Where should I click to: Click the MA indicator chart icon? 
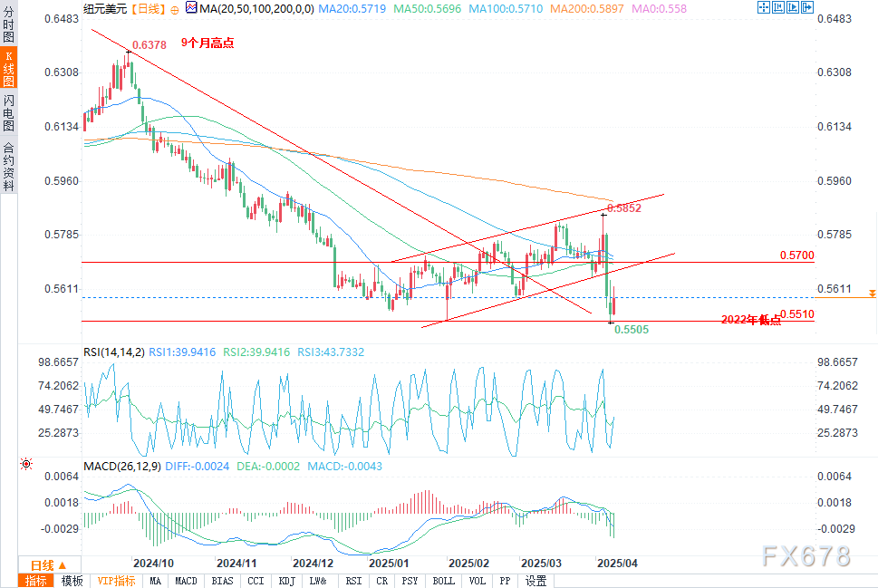(x=191, y=7)
